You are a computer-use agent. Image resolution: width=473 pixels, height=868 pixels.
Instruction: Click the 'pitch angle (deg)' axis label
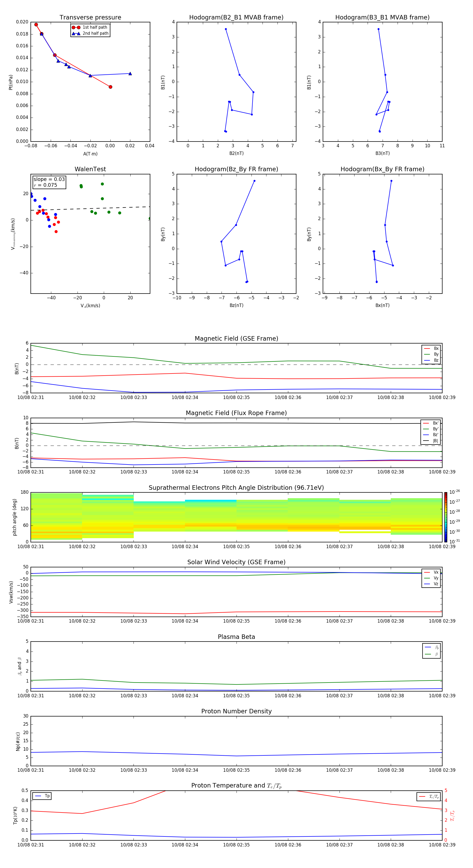coord(14,517)
